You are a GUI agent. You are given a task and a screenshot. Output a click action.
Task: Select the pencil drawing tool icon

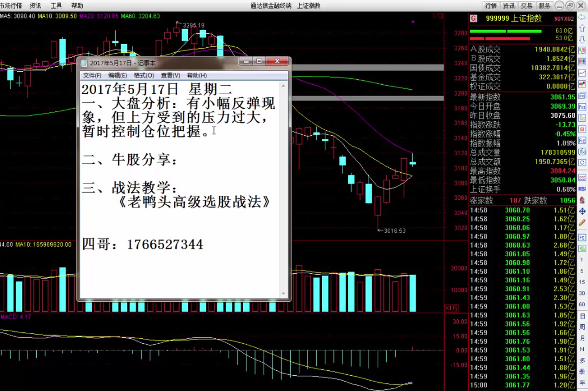coord(582,222)
